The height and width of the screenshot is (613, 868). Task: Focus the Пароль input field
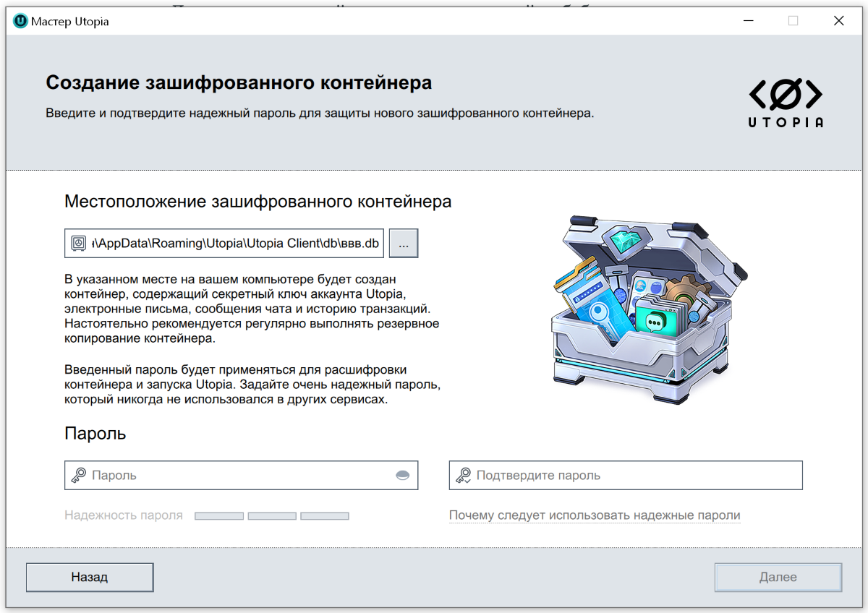click(242, 475)
